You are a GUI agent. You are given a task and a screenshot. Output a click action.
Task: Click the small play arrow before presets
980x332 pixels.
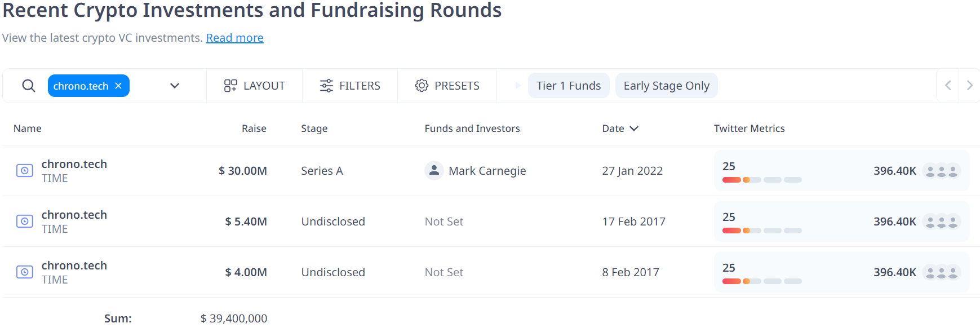coord(518,86)
